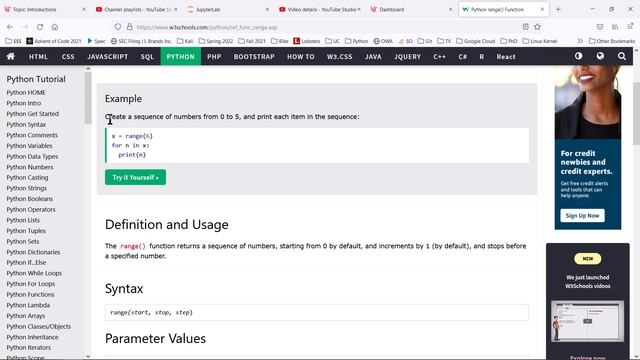Select React in the top navigation
Viewport: 640px width, 360px height.
click(x=506, y=57)
